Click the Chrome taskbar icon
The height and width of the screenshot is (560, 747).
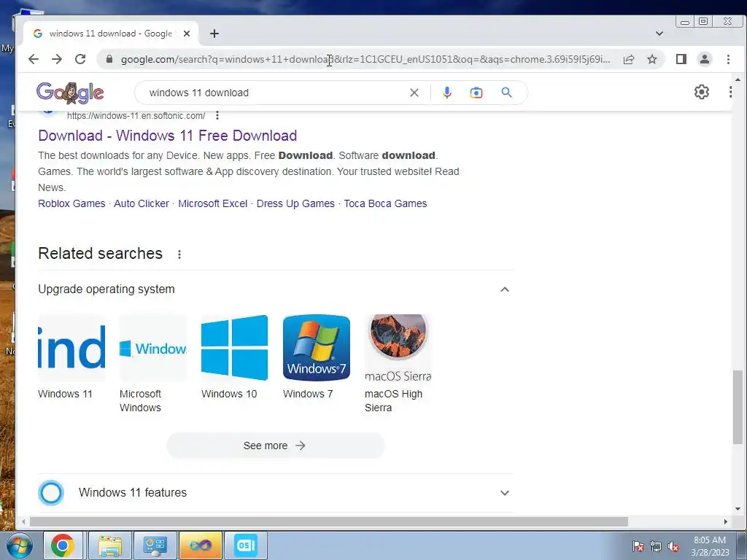point(63,545)
